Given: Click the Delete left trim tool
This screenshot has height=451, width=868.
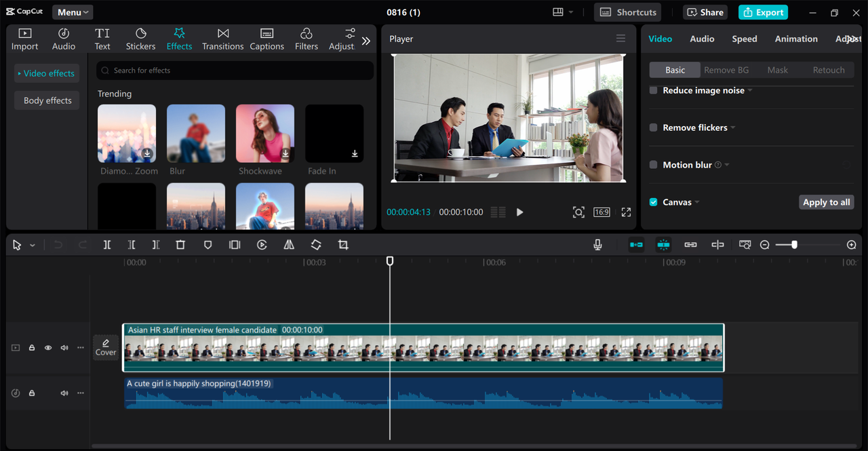Looking at the screenshot, I should click(x=132, y=245).
